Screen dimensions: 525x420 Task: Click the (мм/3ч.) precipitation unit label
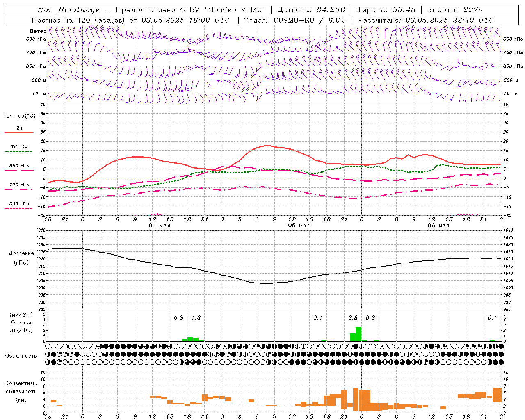click(21, 315)
